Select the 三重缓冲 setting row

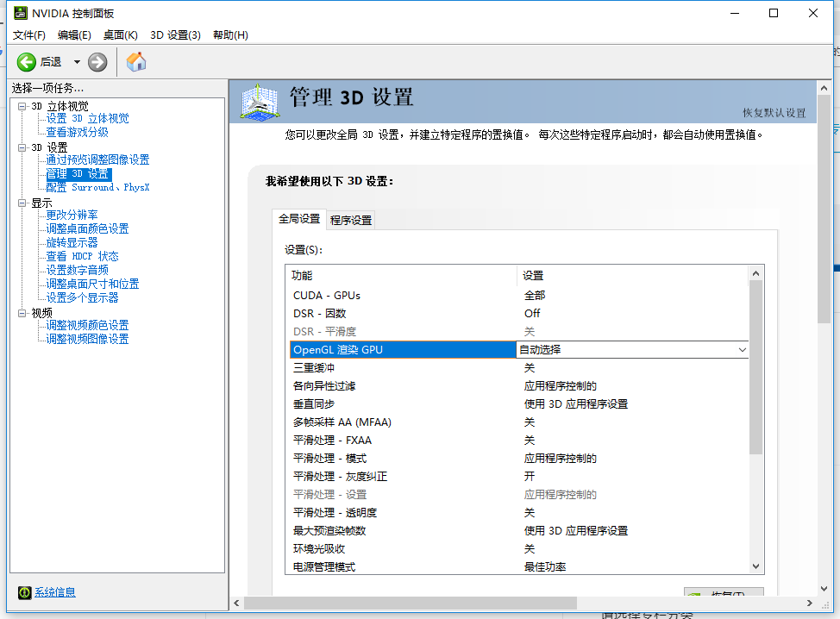518,368
